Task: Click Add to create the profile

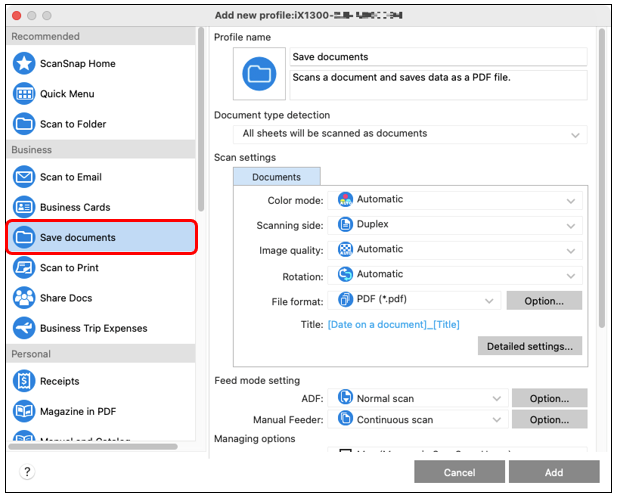Action: tap(554, 472)
